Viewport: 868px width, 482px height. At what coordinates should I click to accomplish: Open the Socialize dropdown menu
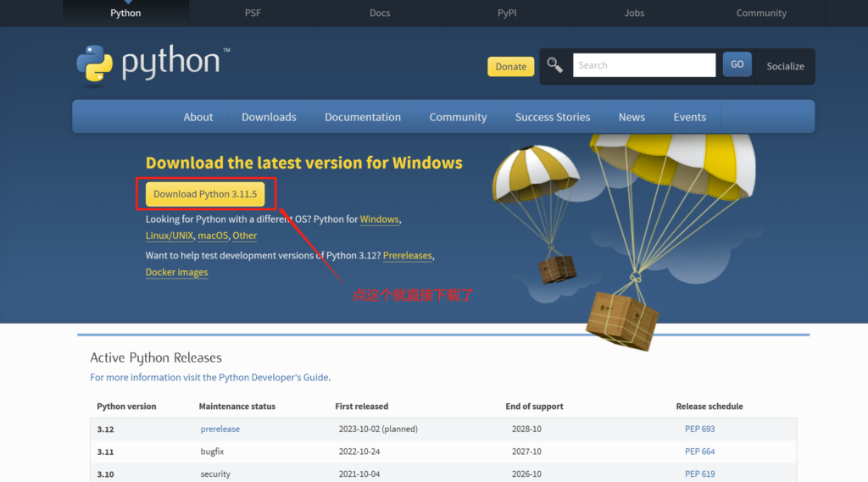coord(785,66)
